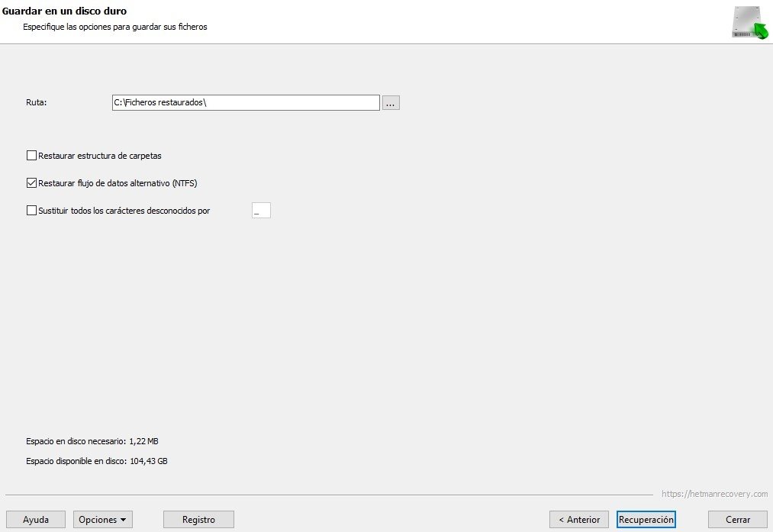
Task: Go back with the Anterior button
Action: [x=579, y=520]
